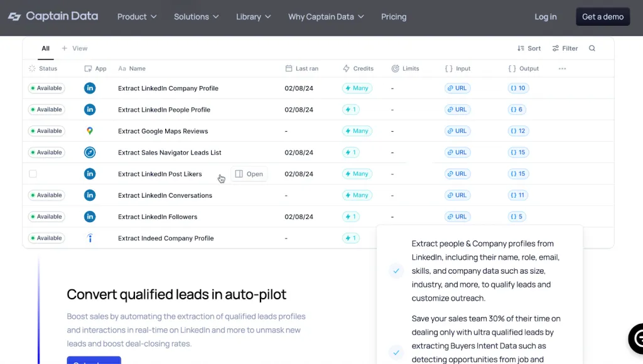
Task: Select Extract Sales Navigator Leads List name
Action: (x=170, y=153)
